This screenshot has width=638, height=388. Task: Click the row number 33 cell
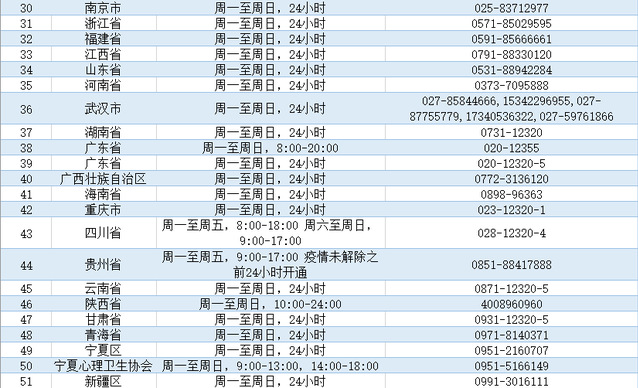pyautogui.click(x=26, y=54)
